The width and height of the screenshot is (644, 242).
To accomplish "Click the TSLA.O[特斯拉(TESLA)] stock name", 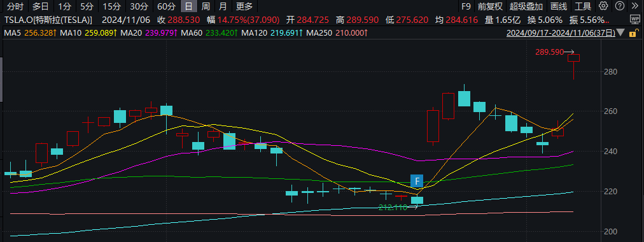I will [48, 20].
